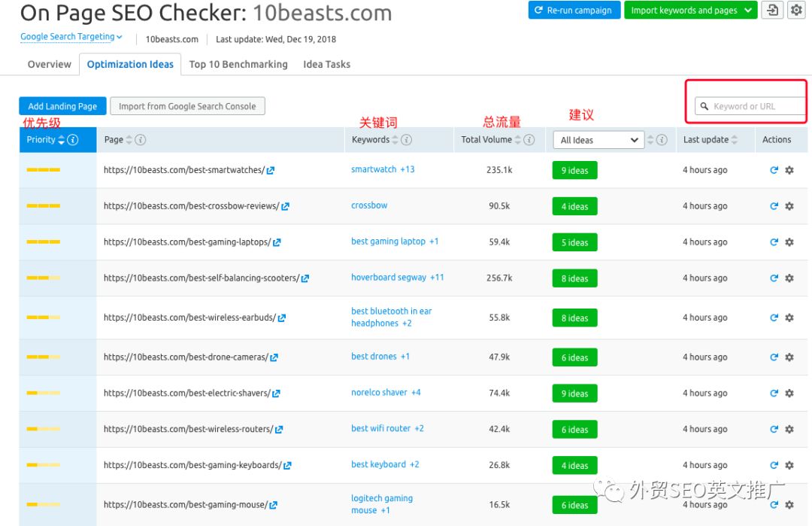Sort by Keywords column arrows

point(395,140)
